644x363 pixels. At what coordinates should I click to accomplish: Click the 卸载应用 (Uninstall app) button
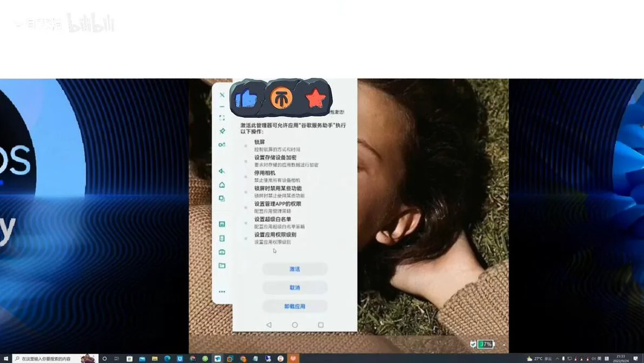294,306
